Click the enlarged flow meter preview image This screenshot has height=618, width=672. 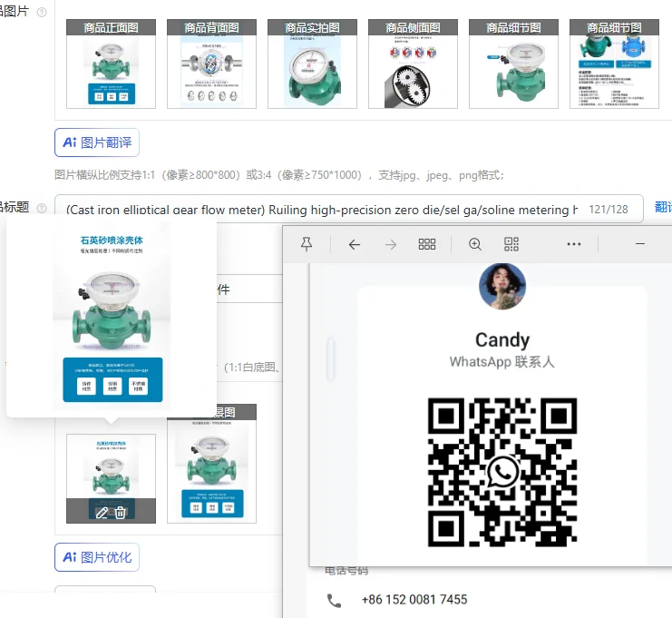click(x=112, y=317)
